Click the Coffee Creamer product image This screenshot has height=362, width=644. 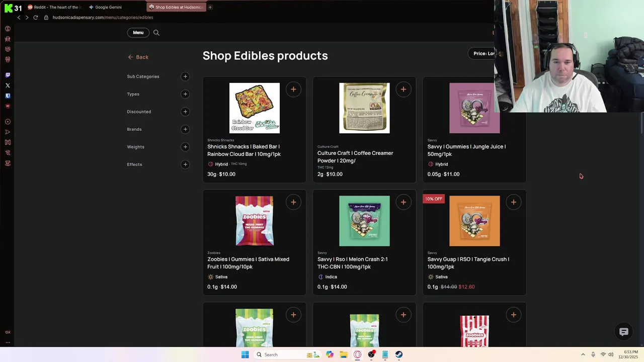click(x=364, y=108)
